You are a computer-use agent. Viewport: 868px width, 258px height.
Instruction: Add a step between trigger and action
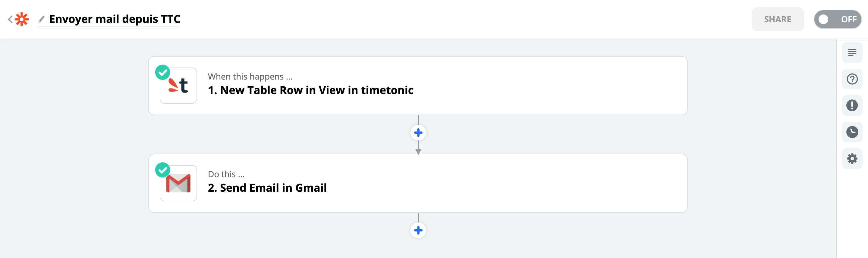coord(418,133)
